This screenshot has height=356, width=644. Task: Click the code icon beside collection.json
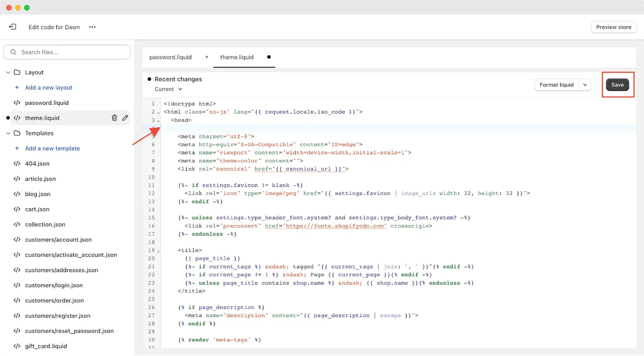17,224
